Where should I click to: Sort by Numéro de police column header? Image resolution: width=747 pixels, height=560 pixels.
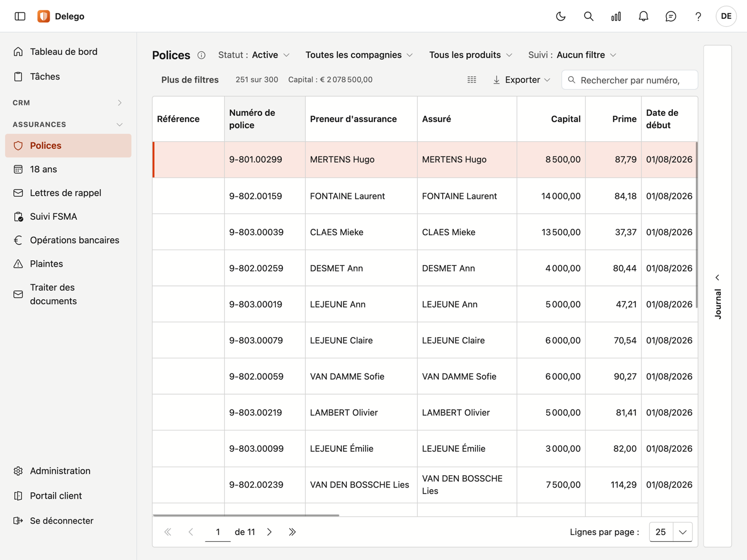(x=265, y=119)
